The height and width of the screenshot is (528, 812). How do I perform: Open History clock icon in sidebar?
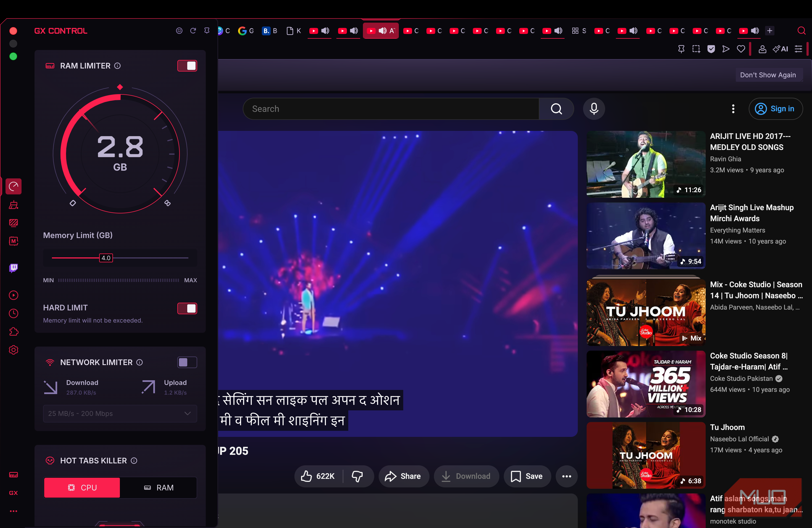coord(14,313)
